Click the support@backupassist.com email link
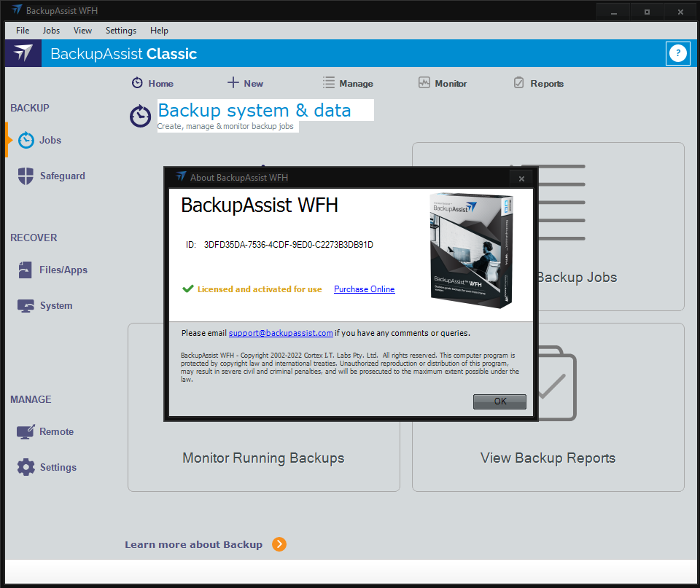 coord(281,333)
